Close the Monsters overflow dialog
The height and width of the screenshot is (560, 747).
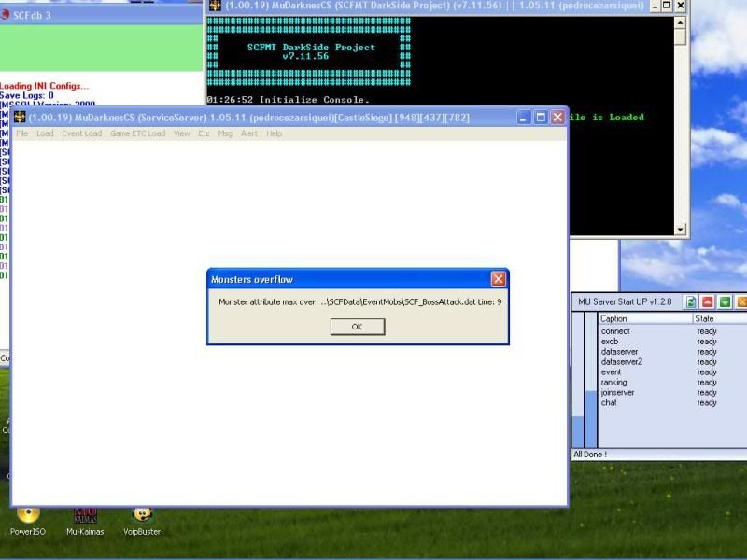tap(499, 279)
